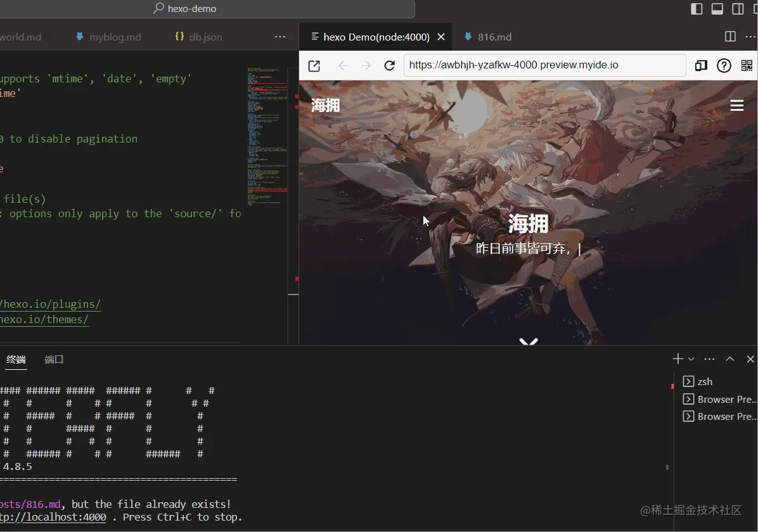
Task: Switch to the 终端 panel tab
Action: (16, 360)
